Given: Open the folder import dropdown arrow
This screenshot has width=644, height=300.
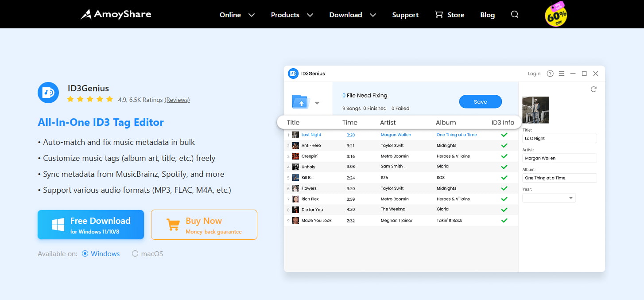Looking at the screenshot, I should coord(317,103).
